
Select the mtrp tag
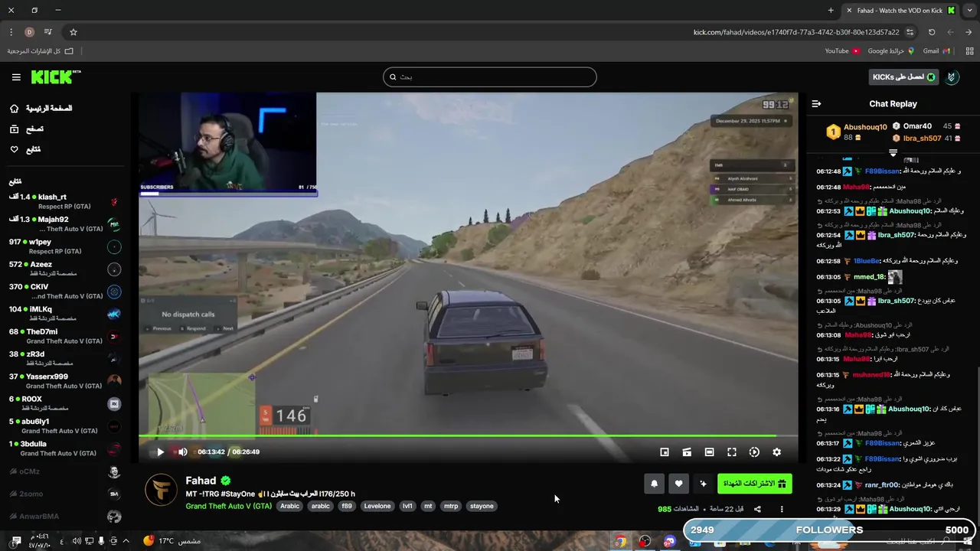[x=451, y=506]
